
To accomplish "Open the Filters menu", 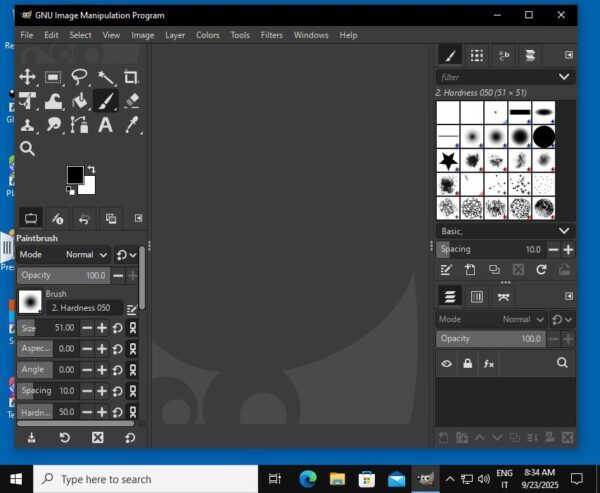I will [272, 35].
